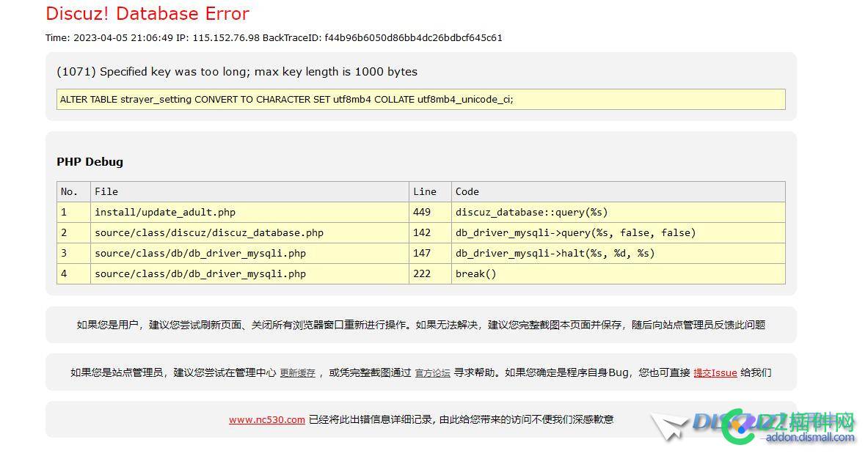The image size is (868, 456).
Task: Click the 提交Issue link
Action: coord(715,372)
